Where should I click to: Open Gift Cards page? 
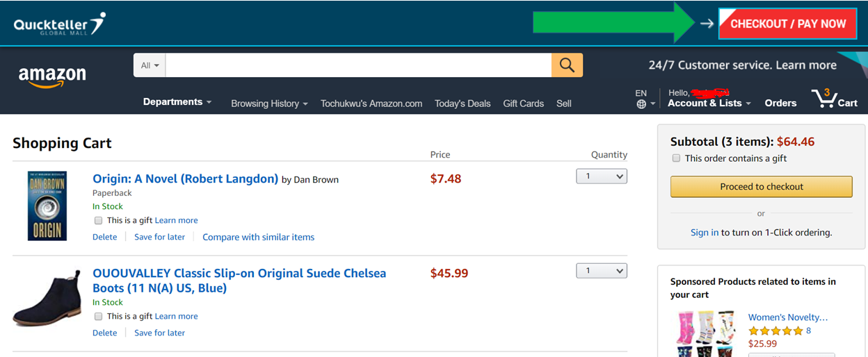click(x=523, y=103)
